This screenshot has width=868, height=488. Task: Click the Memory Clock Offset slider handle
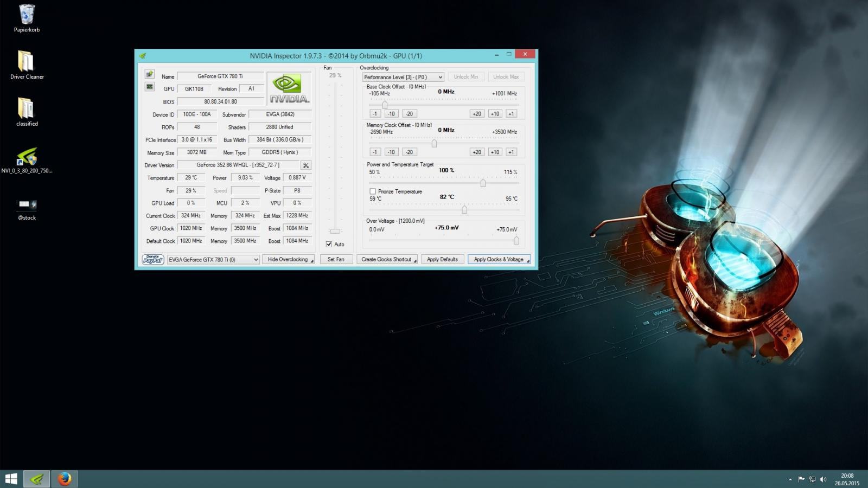tap(434, 144)
